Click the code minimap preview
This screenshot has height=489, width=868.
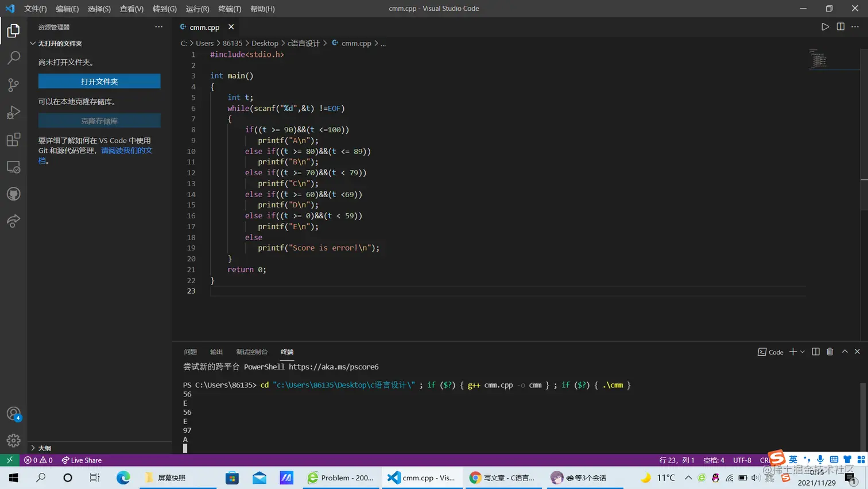click(x=818, y=59)
